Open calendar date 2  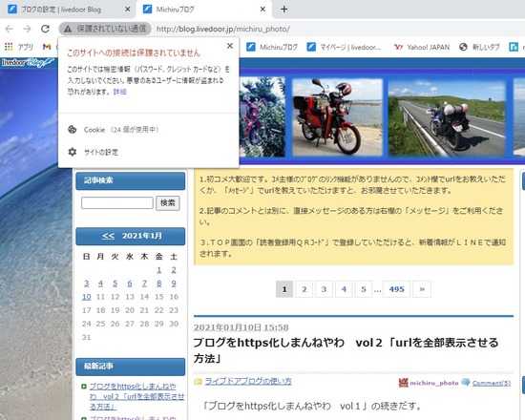174,270
